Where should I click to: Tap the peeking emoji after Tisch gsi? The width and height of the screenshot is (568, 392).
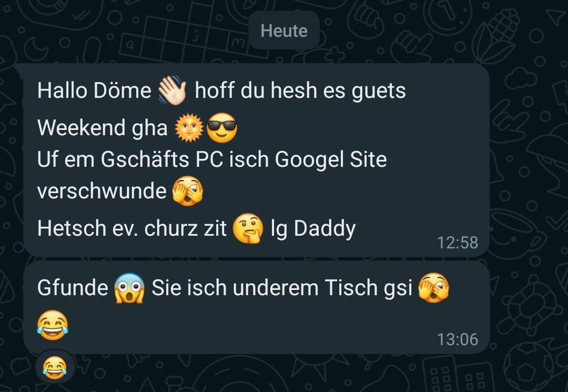coord(433,288)
